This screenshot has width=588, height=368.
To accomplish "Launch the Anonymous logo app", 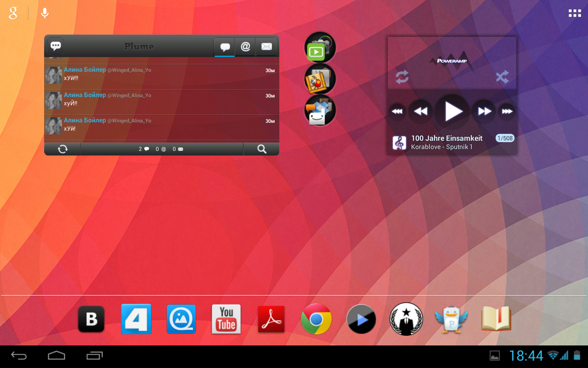I will pos(406,319).
